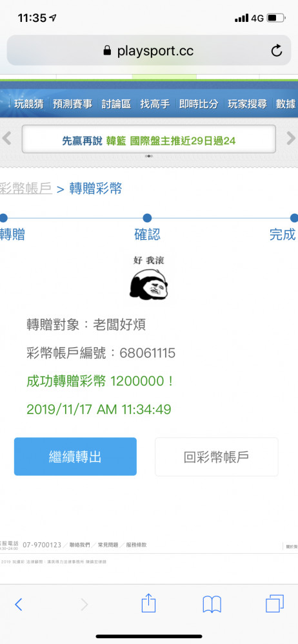Open the 找高手 menu item
The width and height of the screenshot is (298, 644).
155,104
